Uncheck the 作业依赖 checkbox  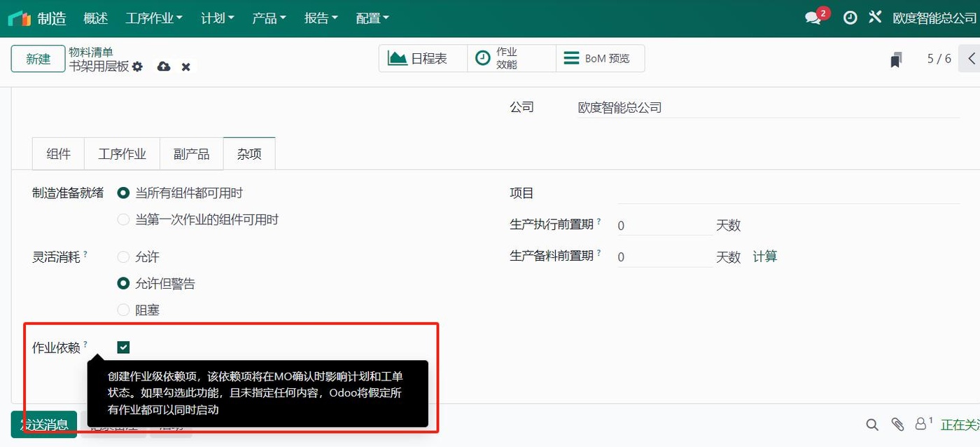click(123, 346)
